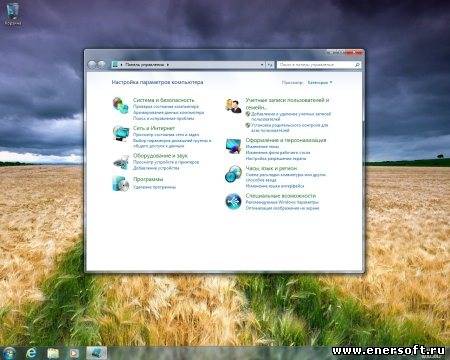Click the Windows Start orb
This screenshot has width=450, height=360.
(x=9, y=353)
